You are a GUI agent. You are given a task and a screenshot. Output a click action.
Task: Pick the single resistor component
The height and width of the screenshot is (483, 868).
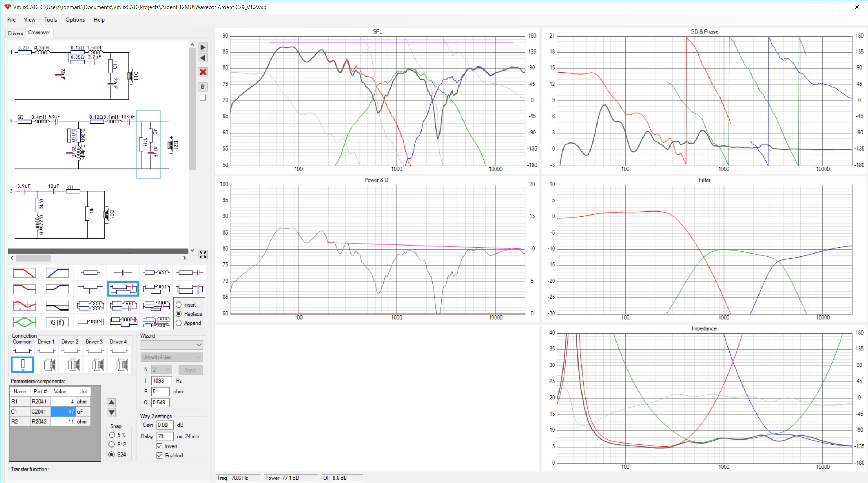90,273
